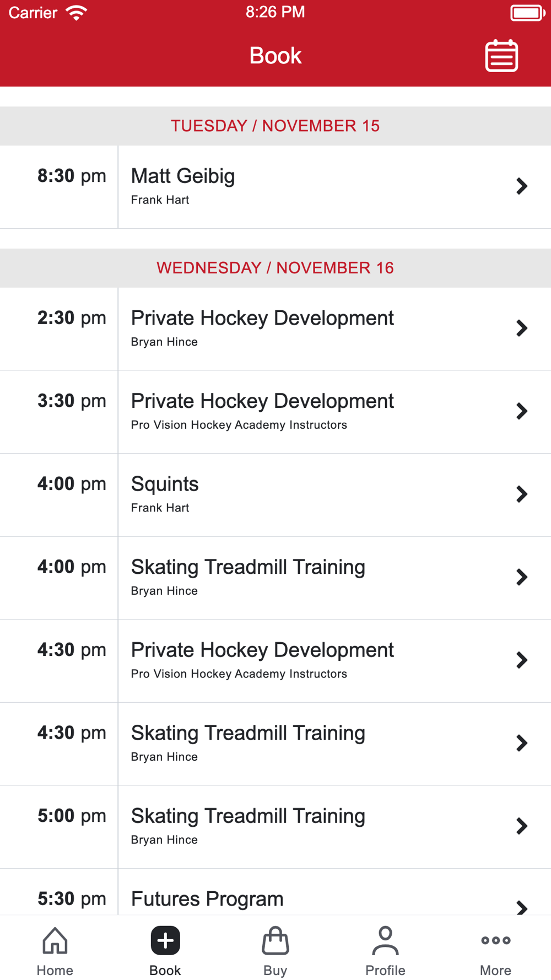The width and height of the screenshot is (551, 980).
Task: Select the 4:00 pm Skating Treadmill Training session
Action: [275, 578]
